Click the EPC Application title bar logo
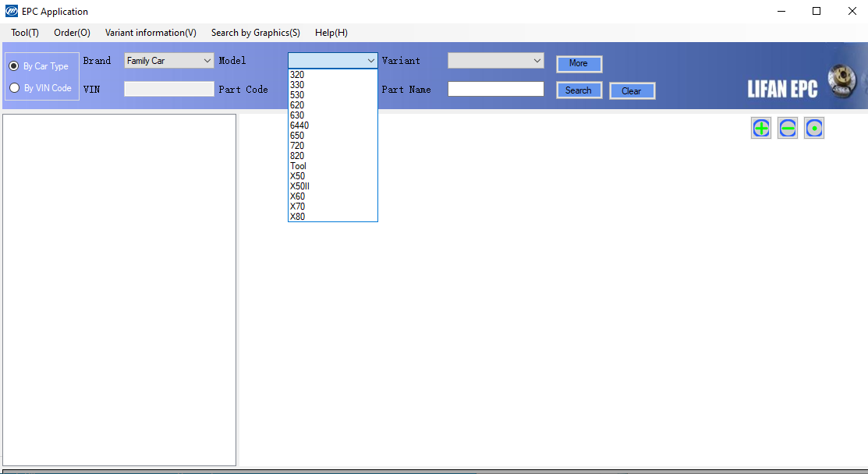868x474 pixels. click(11, 11)
